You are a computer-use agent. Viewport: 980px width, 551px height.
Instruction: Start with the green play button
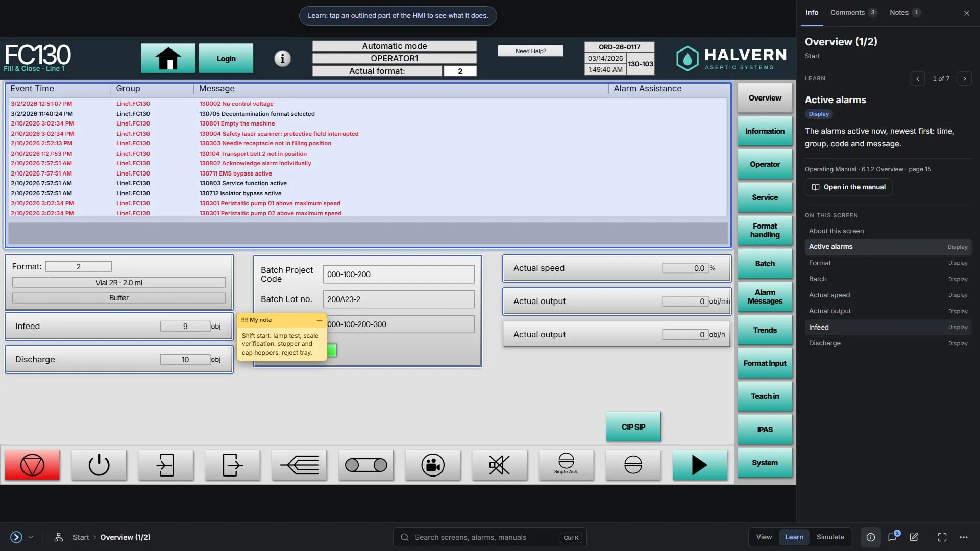pyautogui.click(x=700, y=465)
